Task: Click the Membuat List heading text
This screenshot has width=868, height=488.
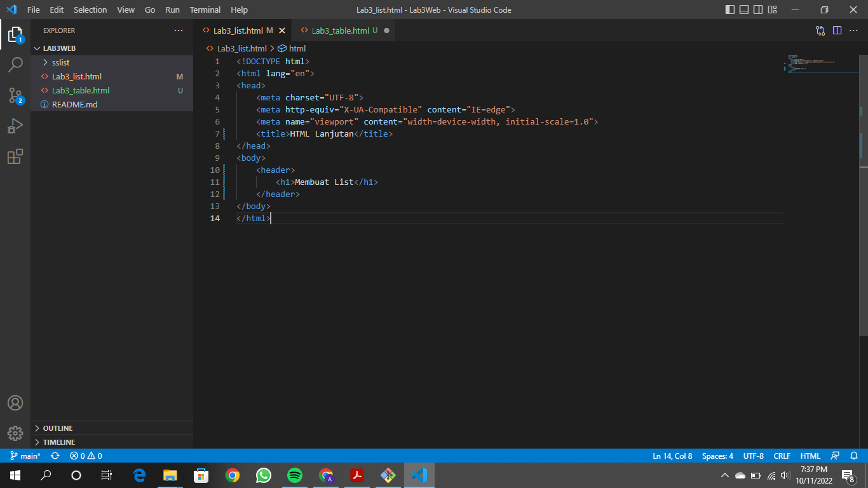Action: [x=324, y=182]
